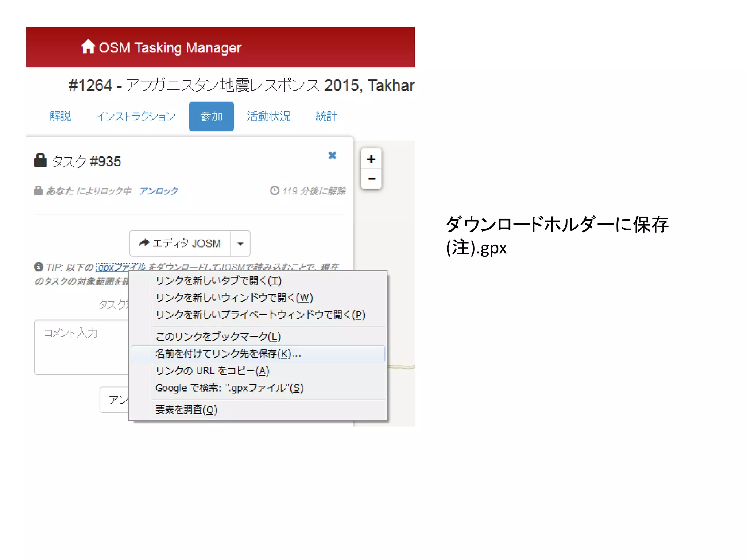The image size is (747, 560).
Task: Close the タスク #935 panel with the X
Action: point(332,155)
